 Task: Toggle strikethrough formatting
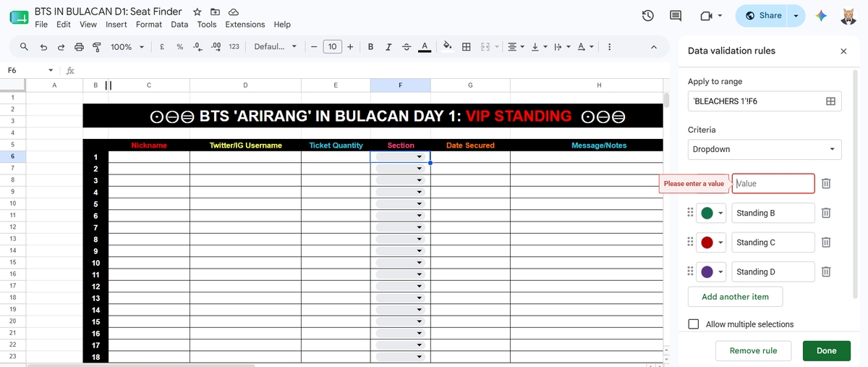[406, 46]
